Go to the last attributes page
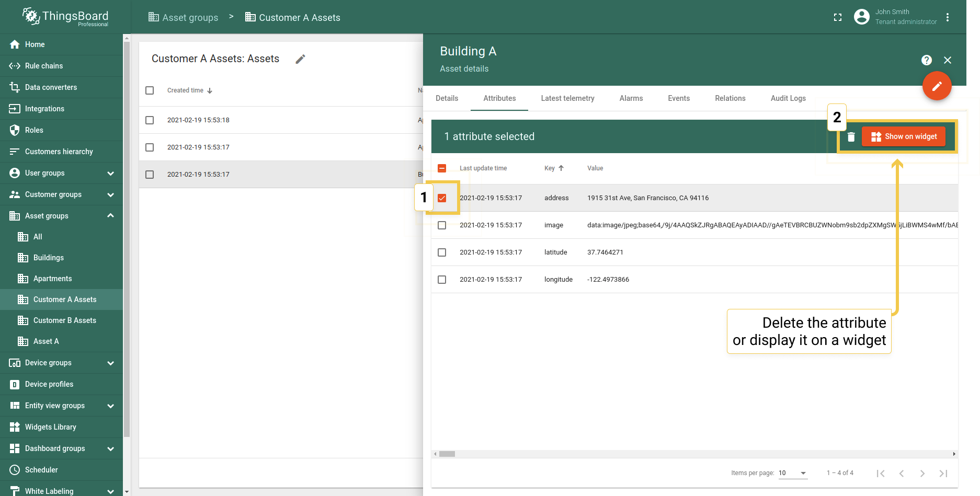 [x=943, y=474]
